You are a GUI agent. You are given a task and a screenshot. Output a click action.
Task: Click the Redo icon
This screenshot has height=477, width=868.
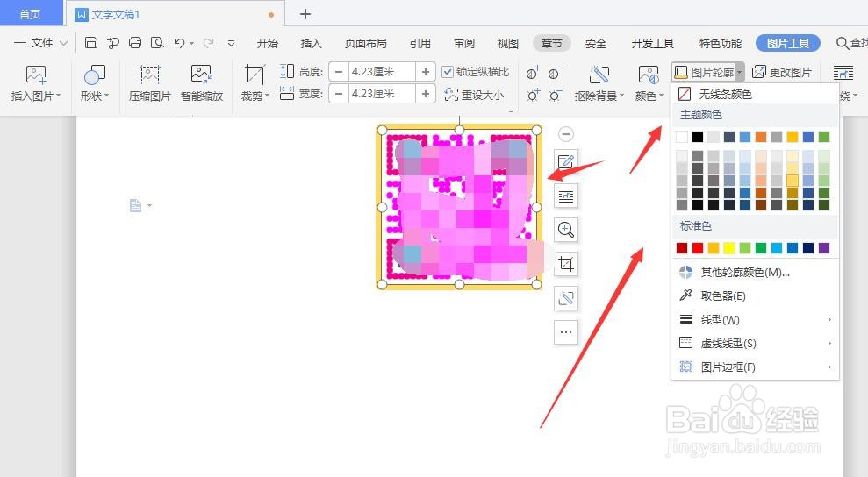208,43
